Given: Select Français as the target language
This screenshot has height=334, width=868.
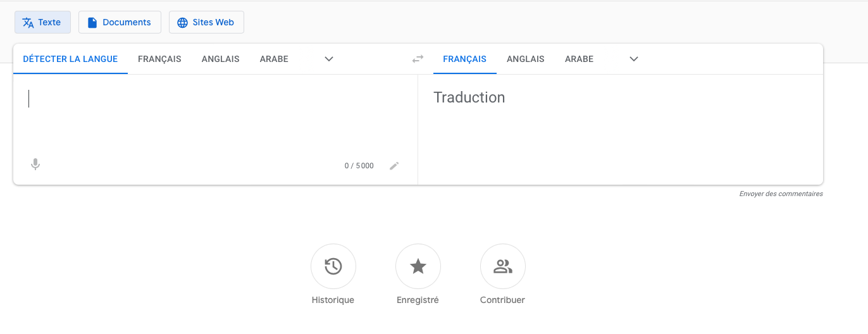Looking at the screenshot, I should (x=464, y=59).
